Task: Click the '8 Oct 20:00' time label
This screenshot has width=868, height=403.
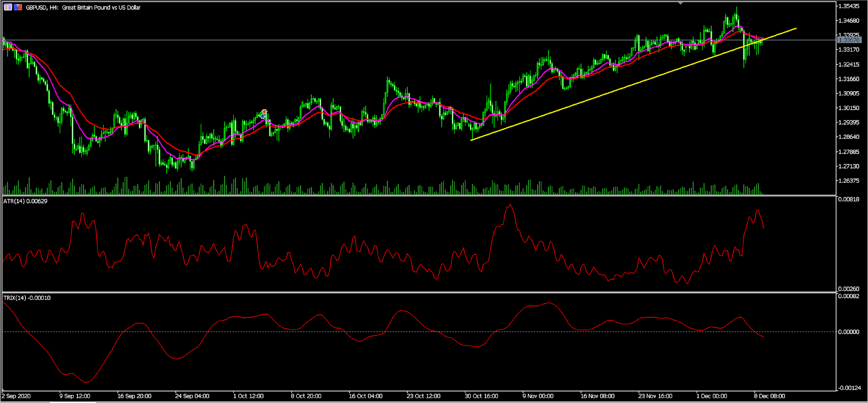Action: [x=306, y=396]
